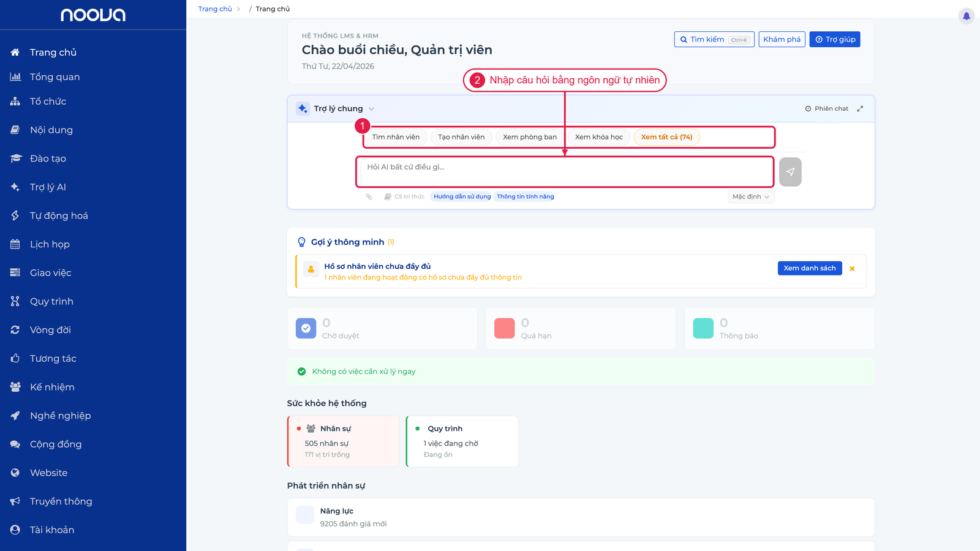Viewport: 980px width, 551px height.
Task: Expand chat to fullscreen icon
Action: coord(860,108)
